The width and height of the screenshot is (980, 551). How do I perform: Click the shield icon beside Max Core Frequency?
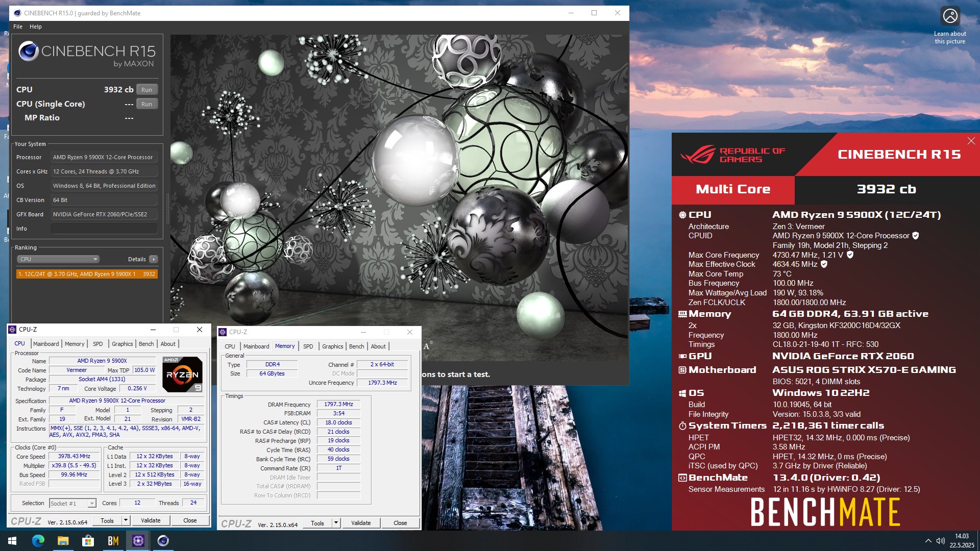[x=850, y=255]
